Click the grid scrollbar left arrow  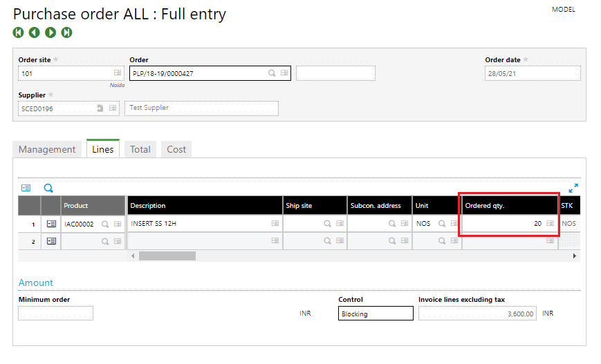tap(133, 256)
